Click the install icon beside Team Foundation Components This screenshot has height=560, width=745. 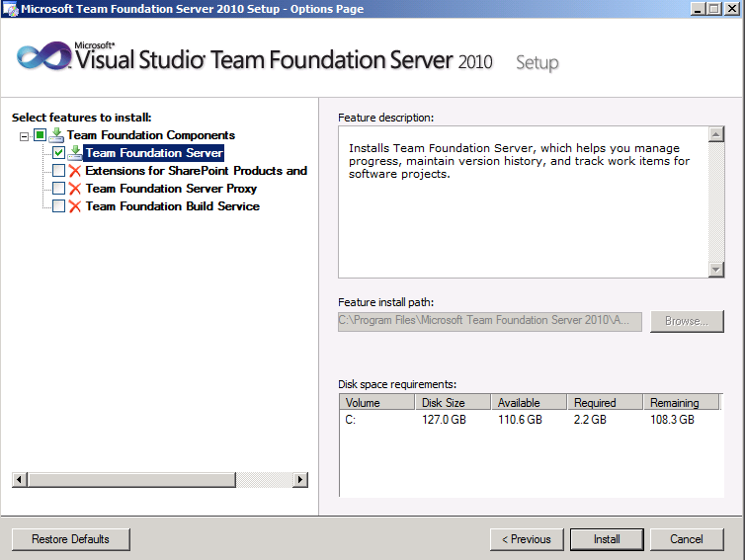[56, 135]
